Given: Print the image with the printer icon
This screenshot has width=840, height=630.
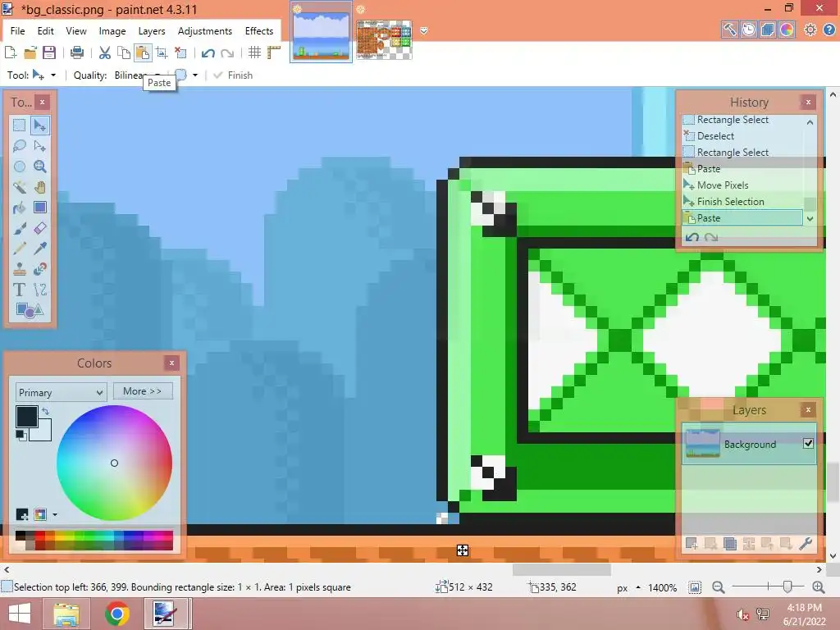Looking at the screenshot, I should [77, 52].
